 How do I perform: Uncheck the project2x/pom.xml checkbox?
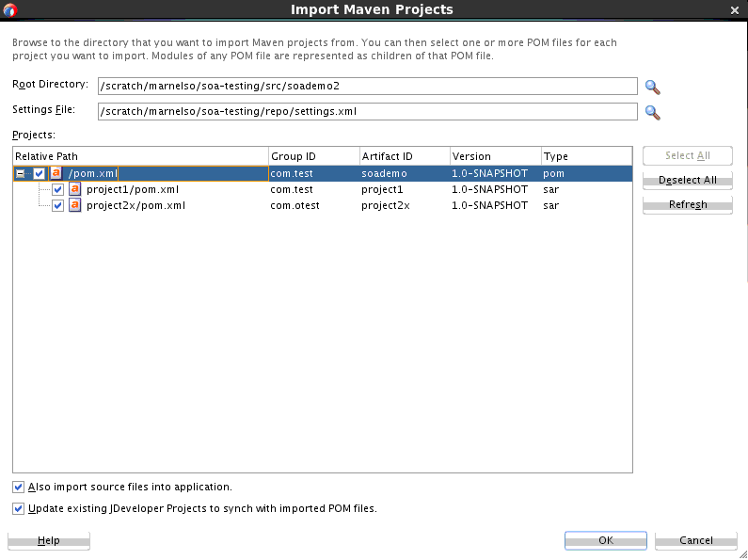coord(57,206)
